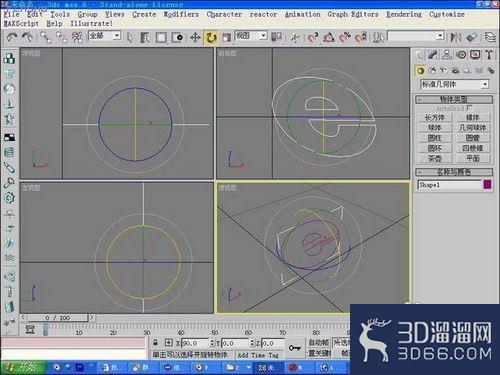Switch to the Modify command panel tab
Screen dimensions: 500x375
click(433, 55)
